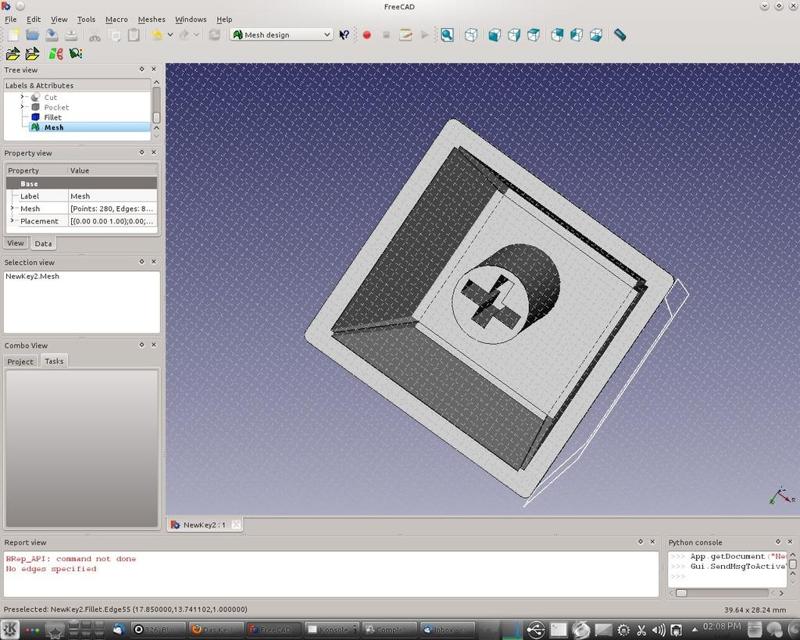Expand the Placement property row
This screenshot has width=800, height=640.
click(x=12, y=221)
